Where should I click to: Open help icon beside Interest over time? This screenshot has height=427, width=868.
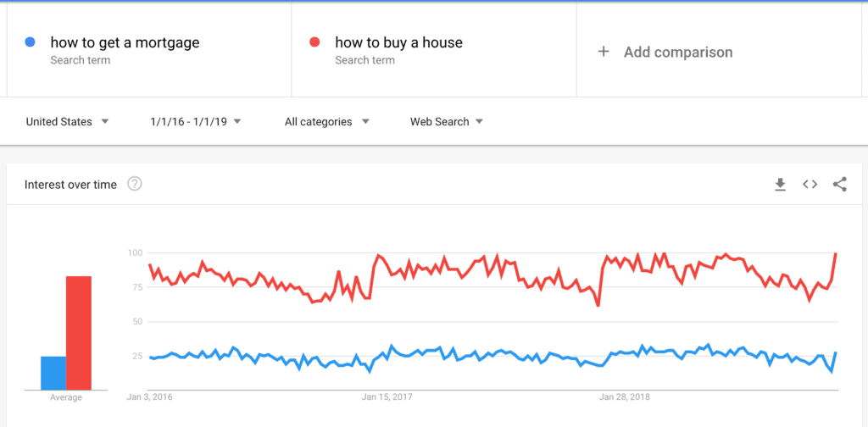pyautogui.click(x=135, y=184)
